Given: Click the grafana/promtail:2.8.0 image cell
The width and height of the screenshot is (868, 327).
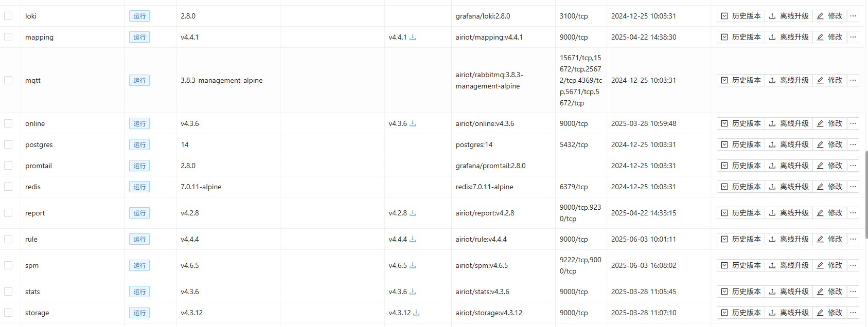Looking at the screenshot, I should [x=490, y=166].
